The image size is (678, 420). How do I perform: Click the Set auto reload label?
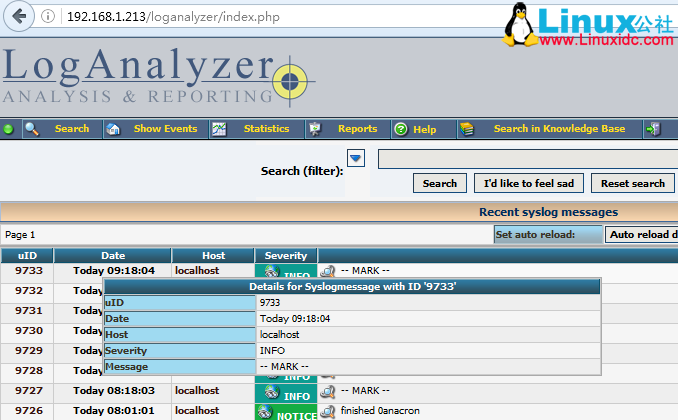click(535, 234)
